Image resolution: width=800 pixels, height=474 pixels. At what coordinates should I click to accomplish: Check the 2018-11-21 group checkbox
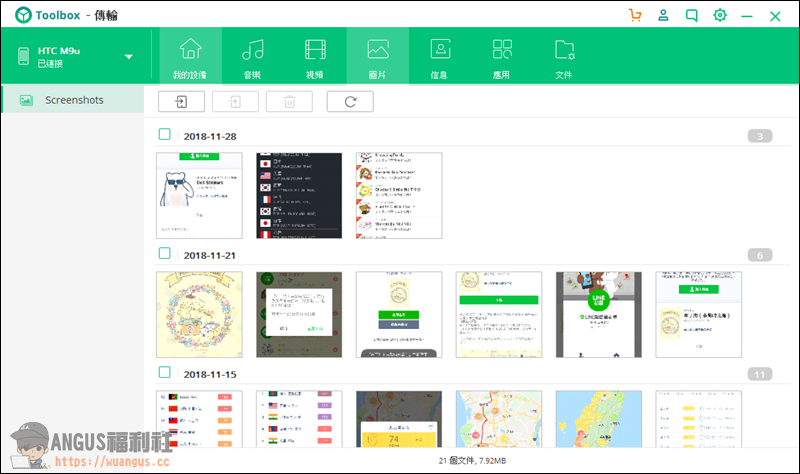[x=164, y=253]
